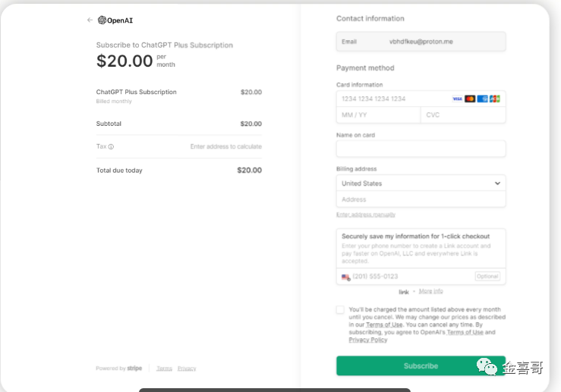Click the card number input field
The width and height of the screenshot is (561, 392).
(x=391, y=99)
